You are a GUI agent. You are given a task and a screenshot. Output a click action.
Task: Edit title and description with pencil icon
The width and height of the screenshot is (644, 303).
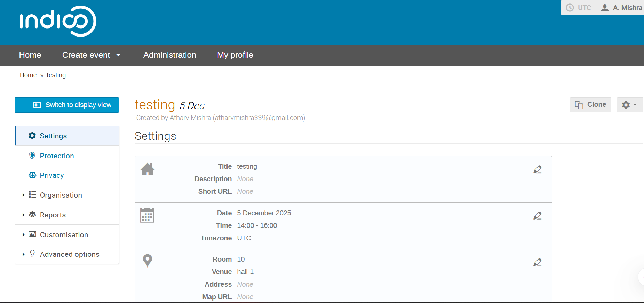(x=537, y=169)
